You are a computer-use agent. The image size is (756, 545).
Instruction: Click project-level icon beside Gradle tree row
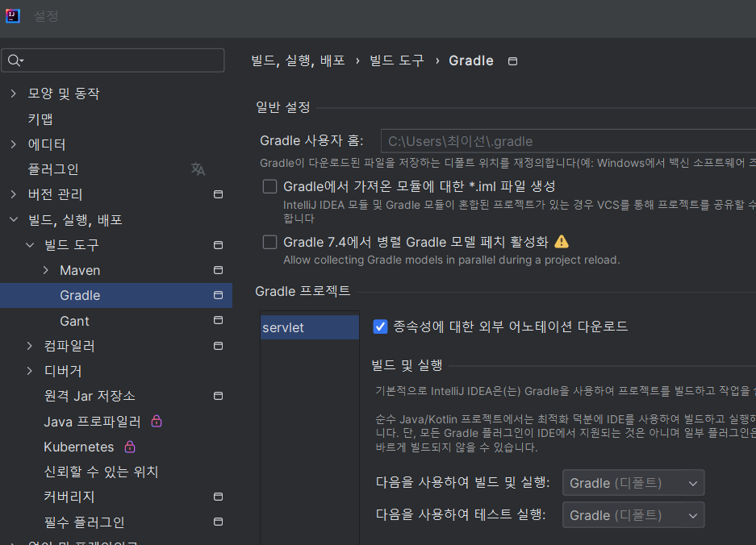218,295
